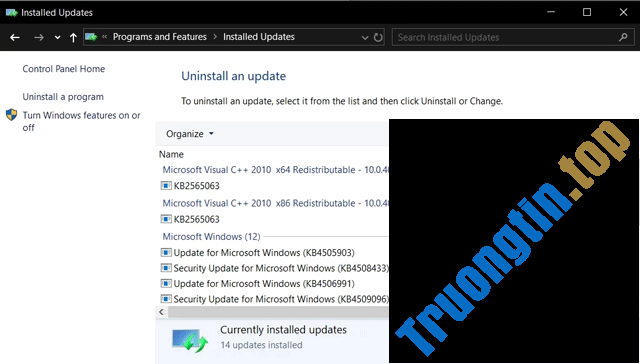
Task: Click the icon beside KB4505903 update
Action: tap(166, 253)
